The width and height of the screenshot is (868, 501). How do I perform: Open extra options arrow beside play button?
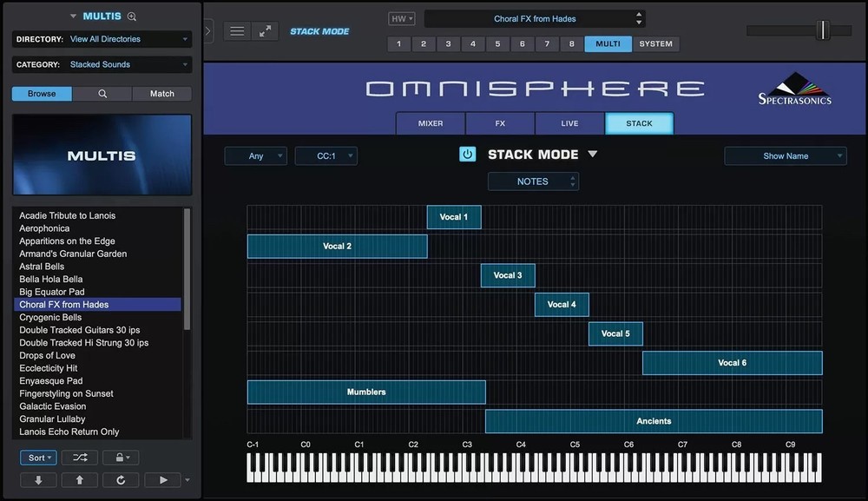(187, 480)
